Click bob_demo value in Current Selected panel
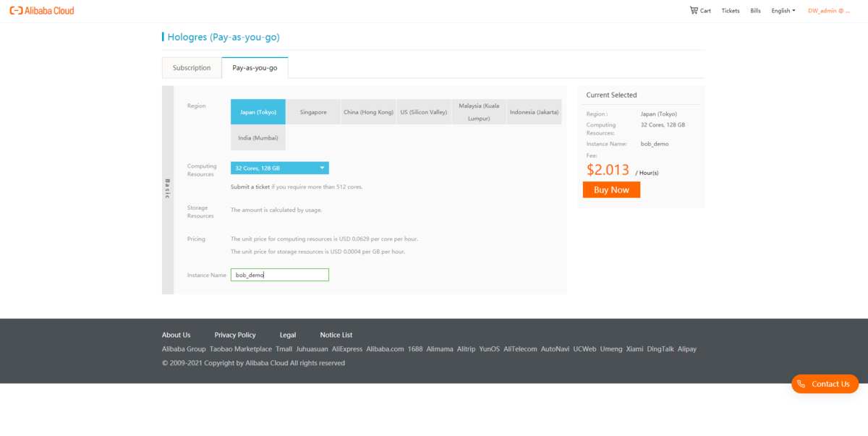The width and height of the screenshot is (868, 436). [x=655, y=144]
